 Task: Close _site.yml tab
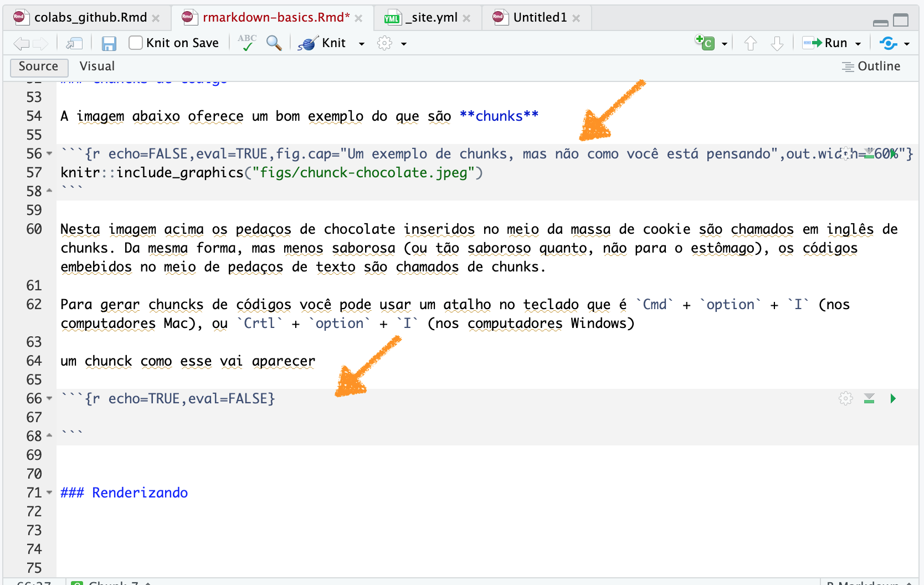point(466,18)
